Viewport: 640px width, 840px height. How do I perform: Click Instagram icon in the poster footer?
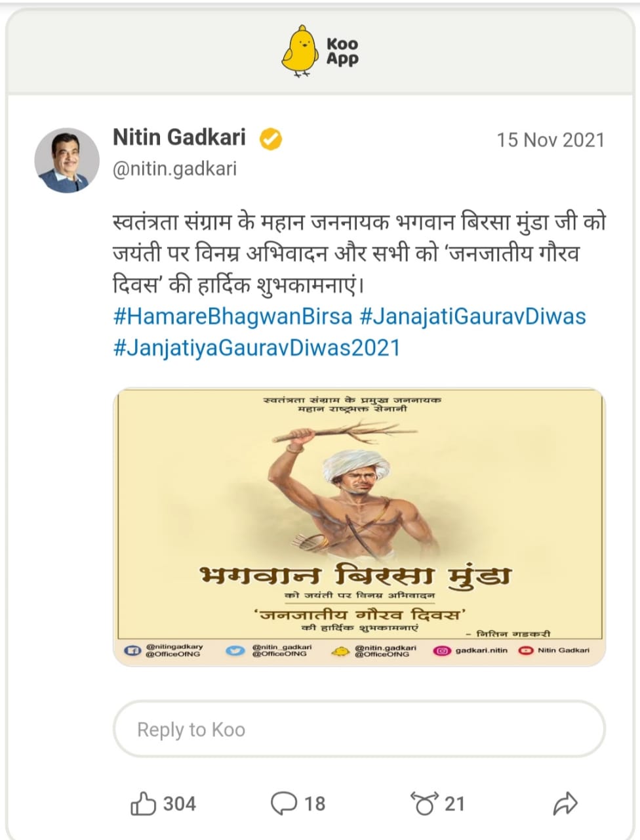coord(443,651)
